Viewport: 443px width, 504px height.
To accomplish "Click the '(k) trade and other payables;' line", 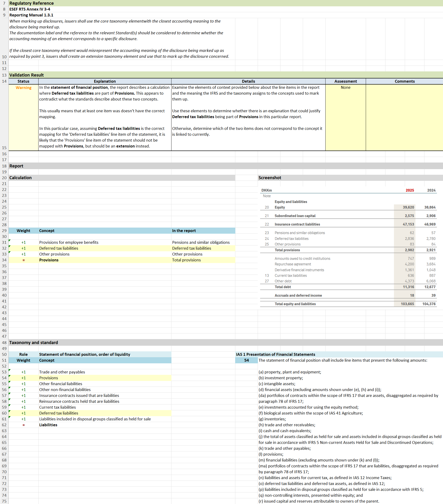I will pyautogui.click(x=285, y=448).
